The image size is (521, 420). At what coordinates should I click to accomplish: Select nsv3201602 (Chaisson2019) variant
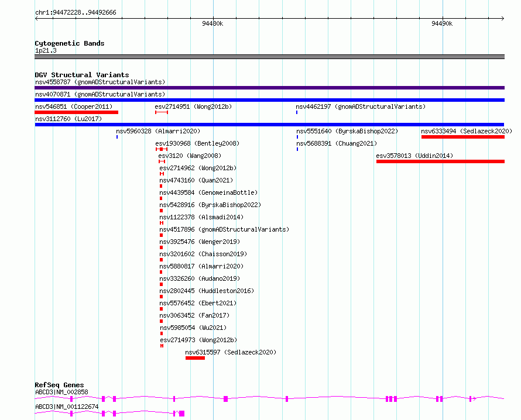point(203,254)
